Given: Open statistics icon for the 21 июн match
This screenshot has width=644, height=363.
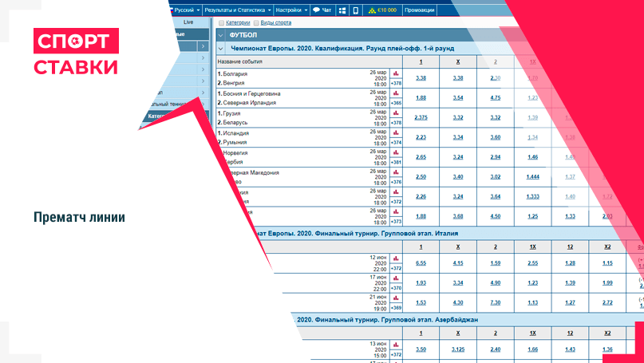Looking at the screenshot, I should pyautogui.click(x=397, y=298).
